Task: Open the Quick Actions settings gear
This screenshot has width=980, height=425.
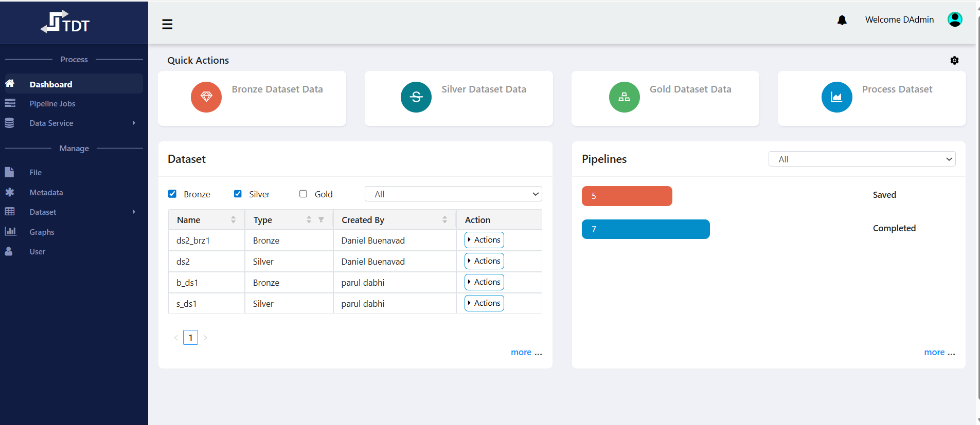Action: [954, 61]
